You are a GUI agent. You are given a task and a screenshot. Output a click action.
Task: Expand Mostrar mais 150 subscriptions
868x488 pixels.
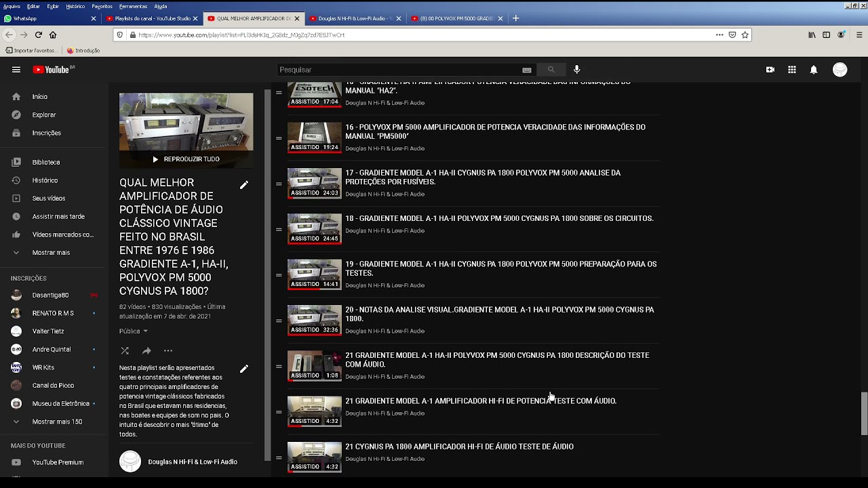click(x=57, y=422)
